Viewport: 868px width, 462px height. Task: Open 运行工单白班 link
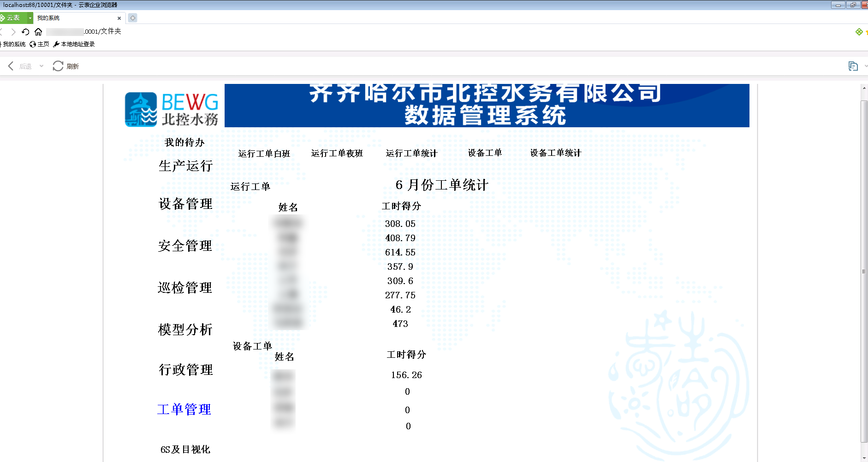tap(264, 154)
